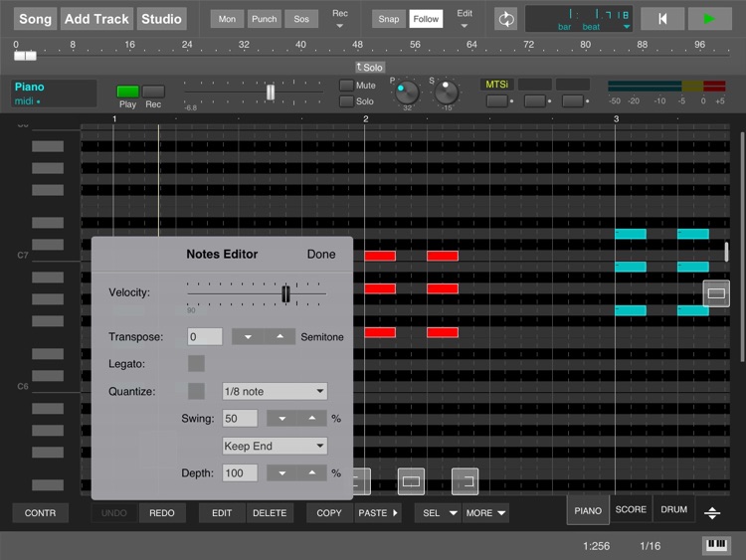Check the track Mute box

click(346, 86)
